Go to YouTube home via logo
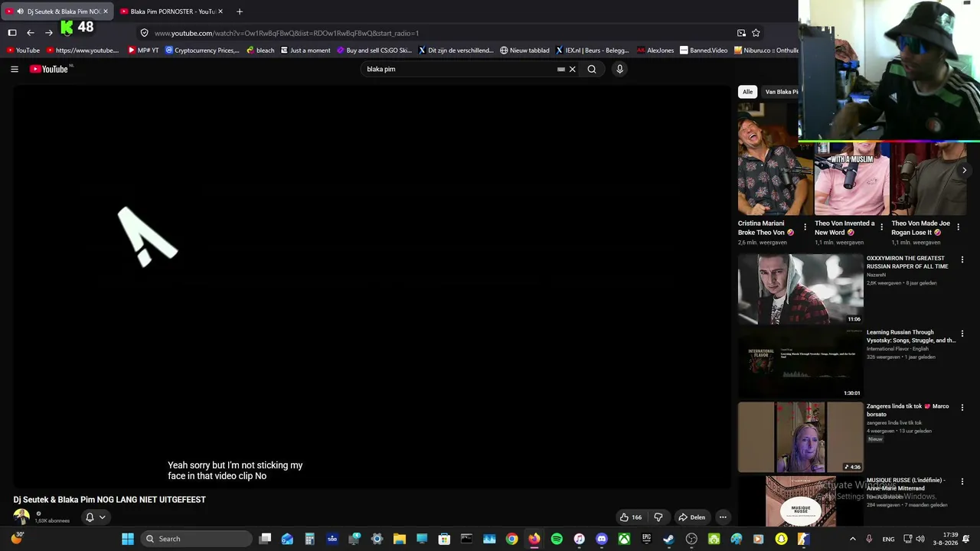Image resolution: width=980 pixels, height=551 pixels. 50,69
